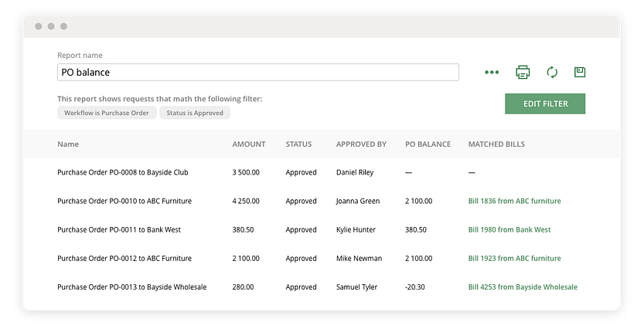Sort by the APPROVED BY column header
Image resolution: width=644 pixels, height=329 pixels.
[x=361, y=144]
